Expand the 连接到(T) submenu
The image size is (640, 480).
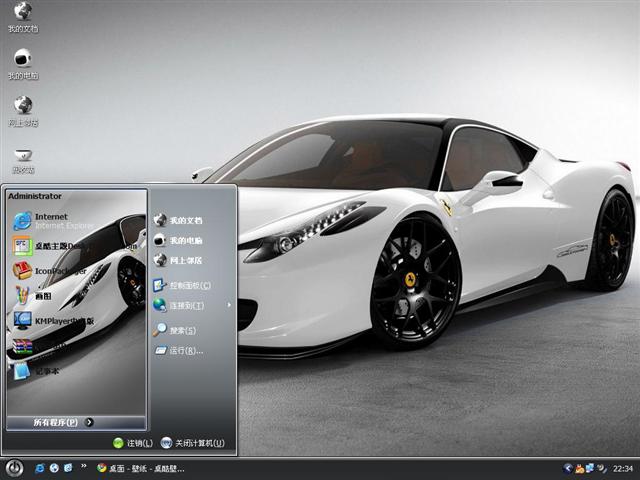[186, 305]
